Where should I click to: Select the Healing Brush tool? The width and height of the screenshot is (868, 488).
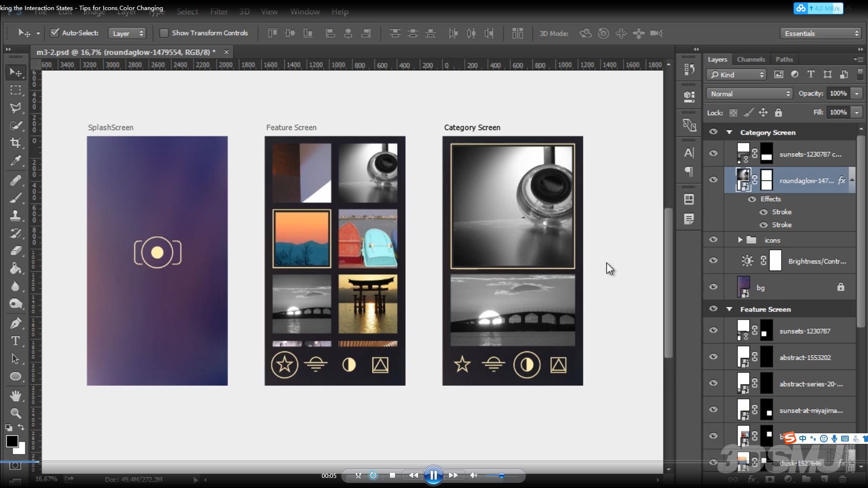point(16,180)
